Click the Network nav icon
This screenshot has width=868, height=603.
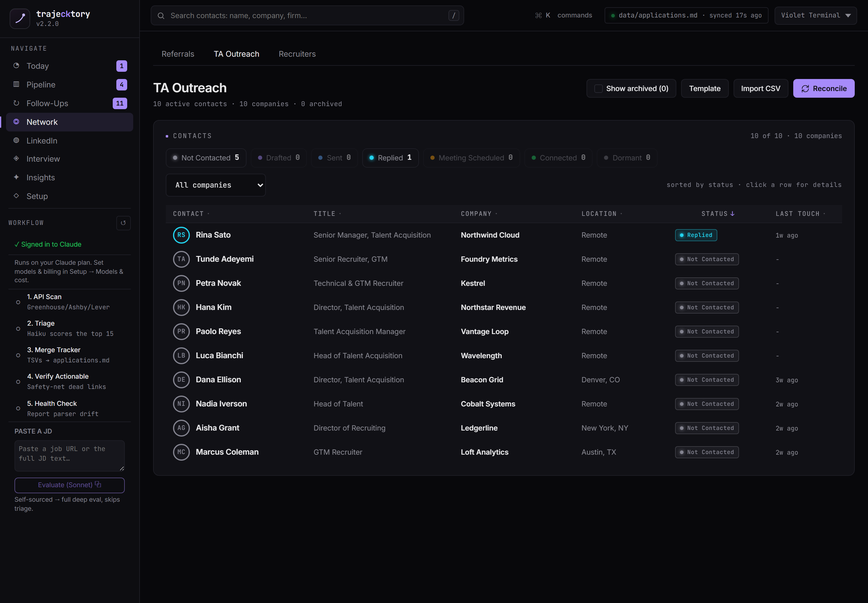click(16, 122)
